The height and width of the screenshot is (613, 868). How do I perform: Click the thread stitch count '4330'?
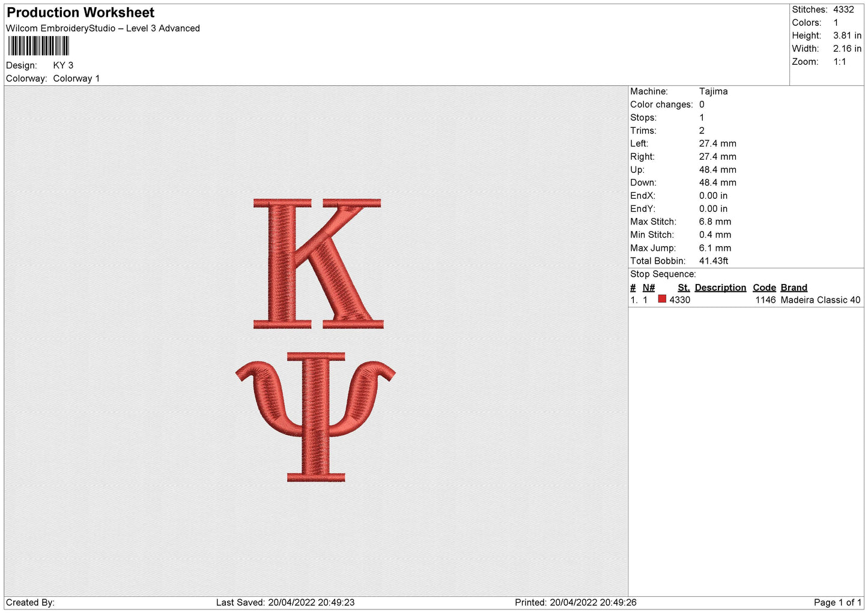click(679, 300)
